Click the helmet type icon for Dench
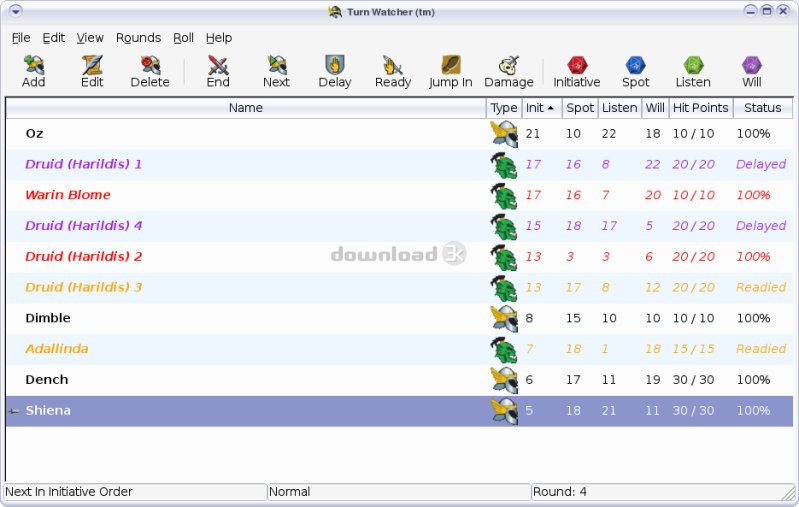The width and height of the screenshot is (799, 507). coord(504,380)
